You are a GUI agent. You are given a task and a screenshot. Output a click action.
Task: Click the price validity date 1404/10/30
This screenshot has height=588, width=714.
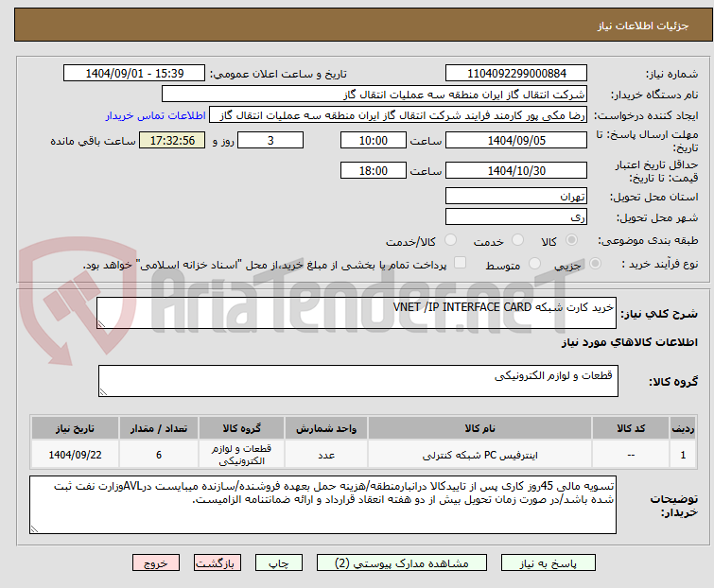516,171
